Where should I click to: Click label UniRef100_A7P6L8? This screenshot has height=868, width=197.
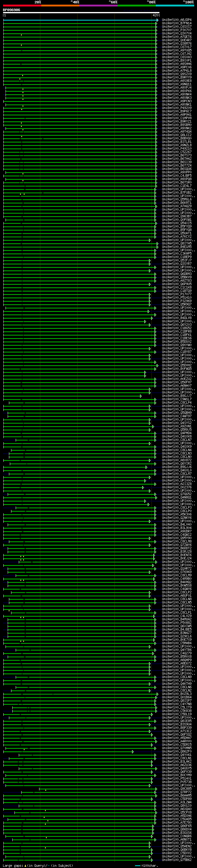[x=177, y=71]
